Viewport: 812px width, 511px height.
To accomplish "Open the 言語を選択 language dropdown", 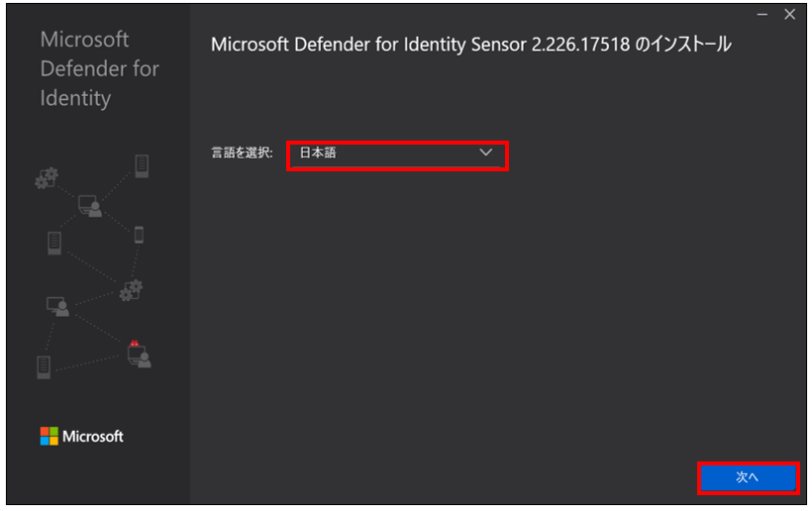I will [x=397, y=154].
